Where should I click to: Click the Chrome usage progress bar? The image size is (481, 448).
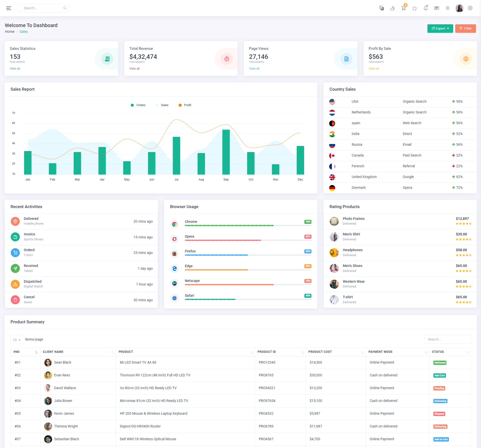point(248,226)
